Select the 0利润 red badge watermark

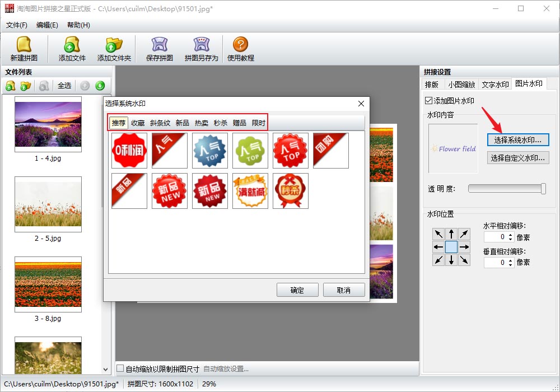coord(129,151)
